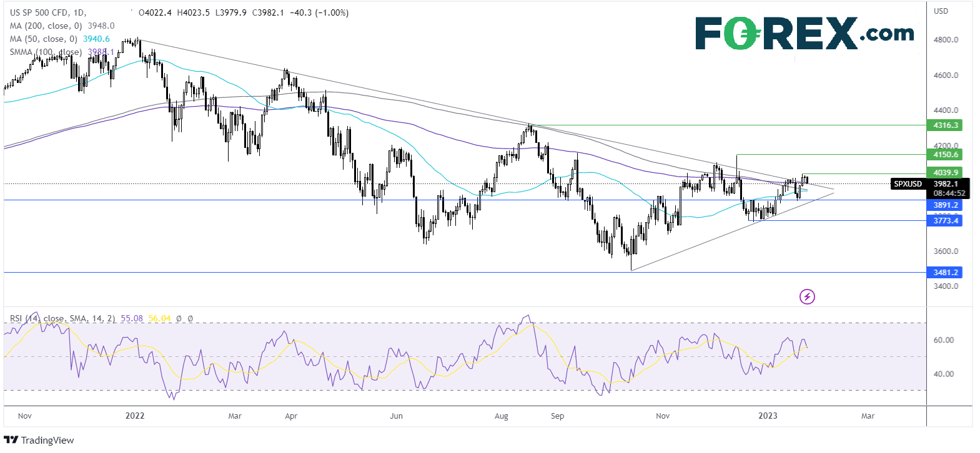980x453 pixels.
Task: Click the yellow RSI SMA value 56.04
Action: [159, 318]
